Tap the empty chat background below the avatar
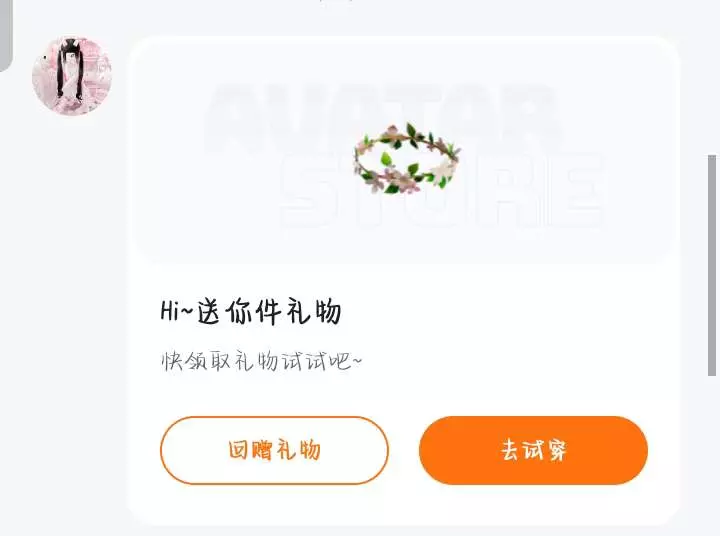Image resolution: width=720 pixels, height=536 pixels. [x=69, y=322]
